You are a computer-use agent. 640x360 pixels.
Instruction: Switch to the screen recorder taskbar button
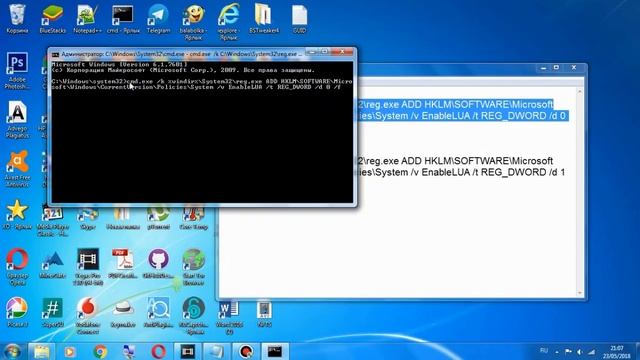246,351
